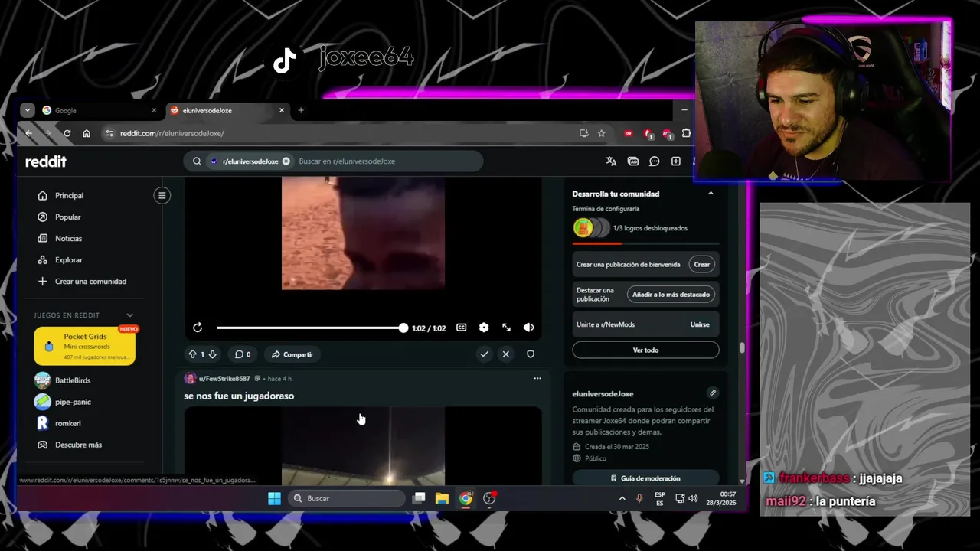
Task: Approve the post with checkmark icon
Action: tap(484, 354)
